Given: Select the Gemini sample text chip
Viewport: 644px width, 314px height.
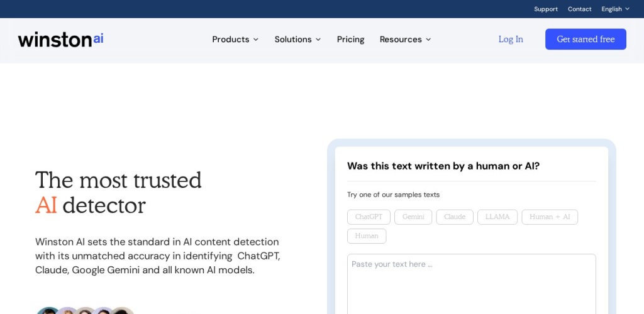Looking at the screenshot, I should [x=413, y=217].
